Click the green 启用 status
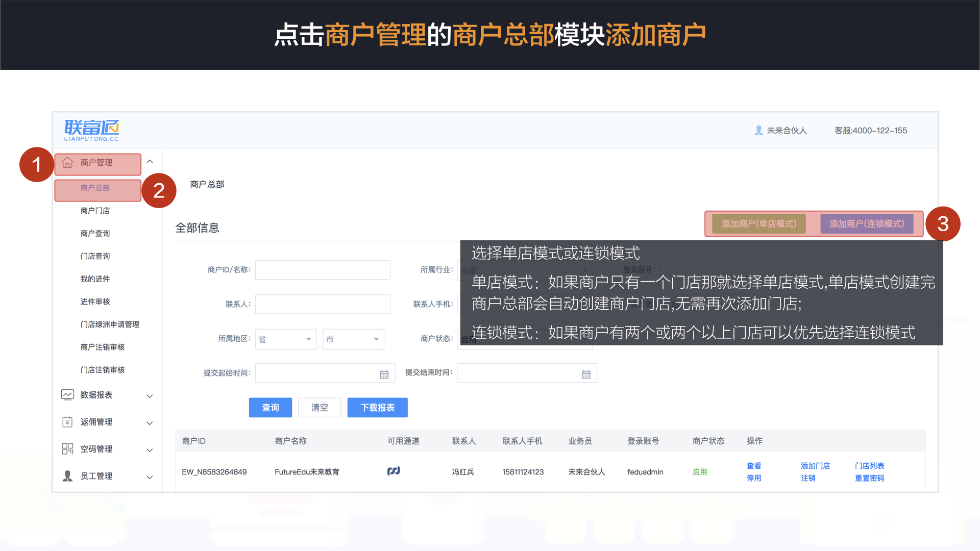This screenshot has width=980, height=551. 700,472
